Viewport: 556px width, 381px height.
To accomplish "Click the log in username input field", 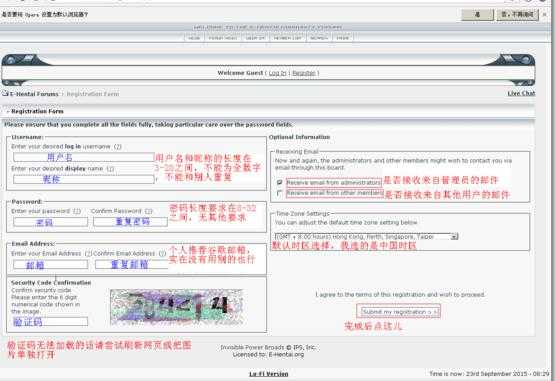I will click(84, 157).
